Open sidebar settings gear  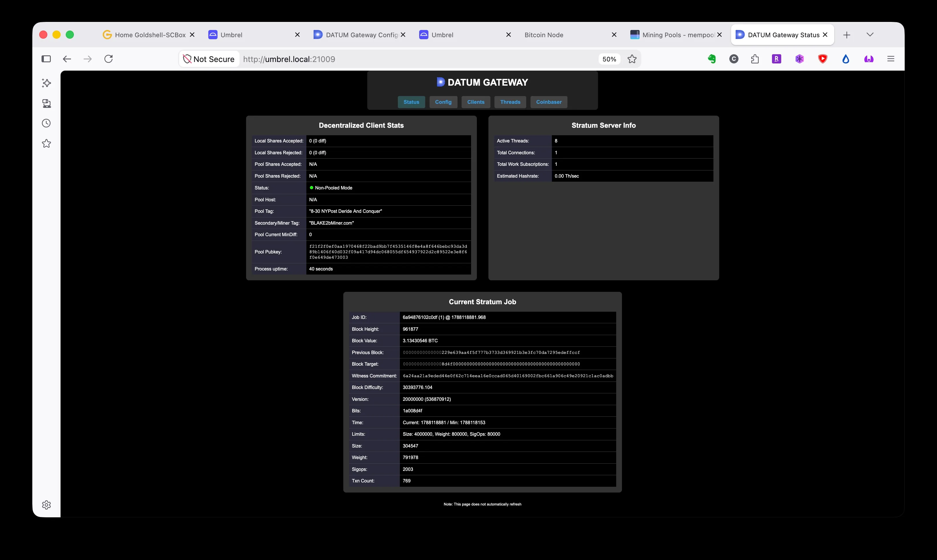(x=46, y=505)
